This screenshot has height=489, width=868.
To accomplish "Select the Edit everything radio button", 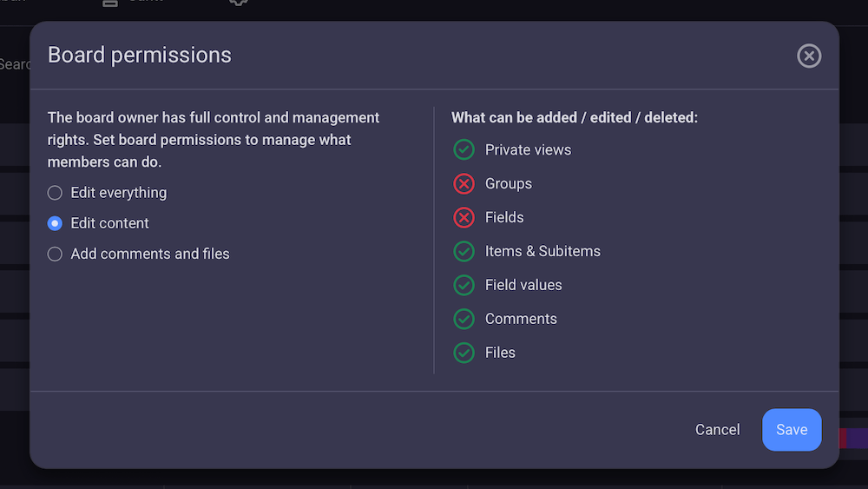I will [55, 193].
